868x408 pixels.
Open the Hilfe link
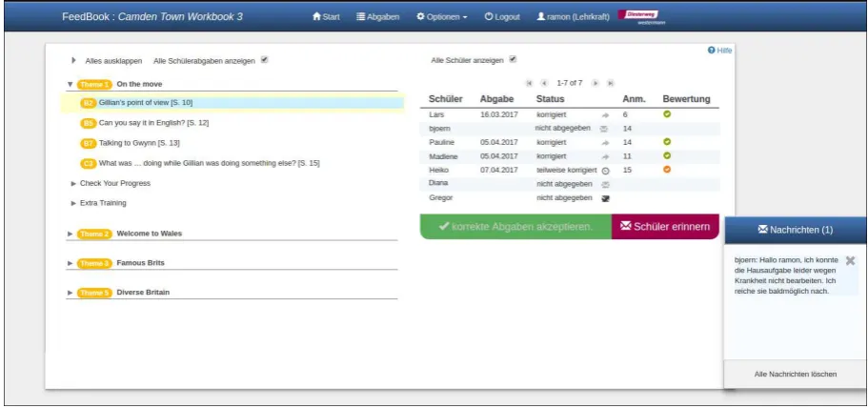[719, 51]
